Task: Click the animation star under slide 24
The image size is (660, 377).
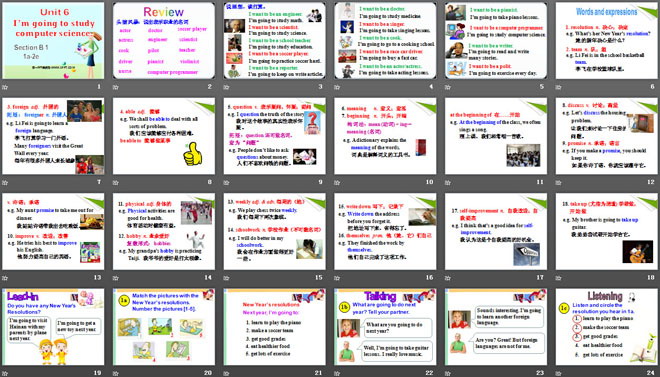Action: coord(559,373)
